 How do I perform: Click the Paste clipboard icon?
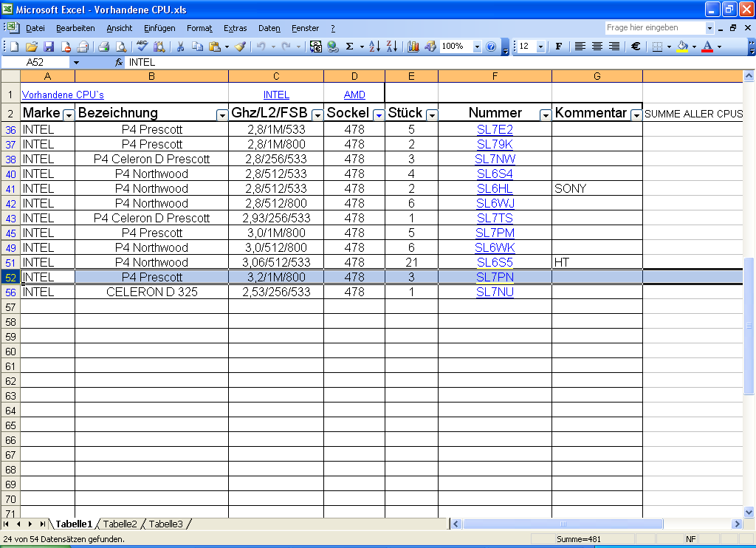[215, 47]
